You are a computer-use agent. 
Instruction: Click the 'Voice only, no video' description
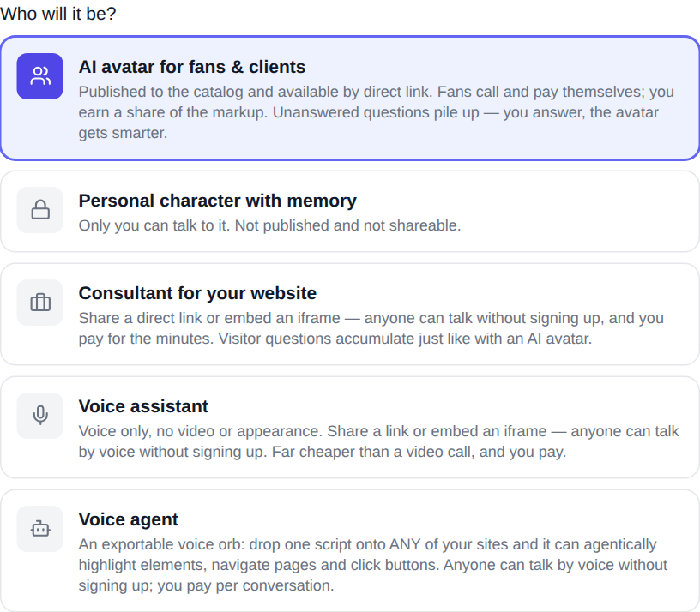tap(378, 441)
